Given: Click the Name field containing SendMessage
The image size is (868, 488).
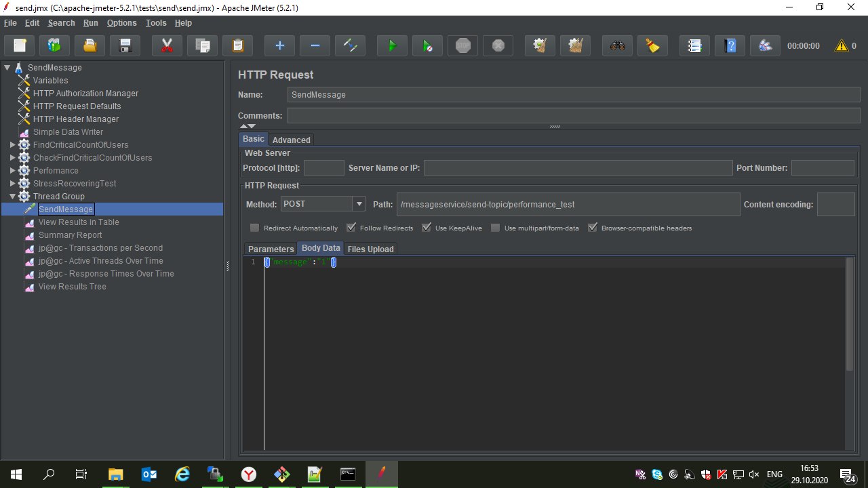Looking at the screenshot, I should tap(574, 95).
